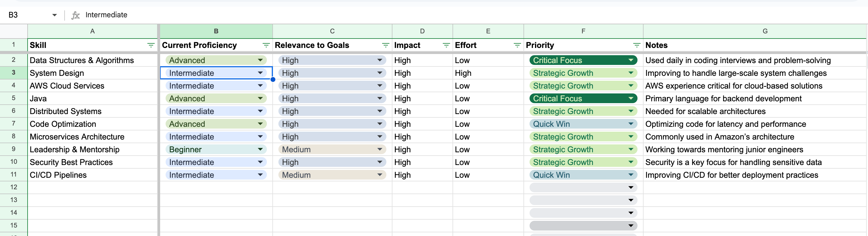Expand the name box dropdown arrow
Viewport: 868px width, 236px height.
pos(55,15)
